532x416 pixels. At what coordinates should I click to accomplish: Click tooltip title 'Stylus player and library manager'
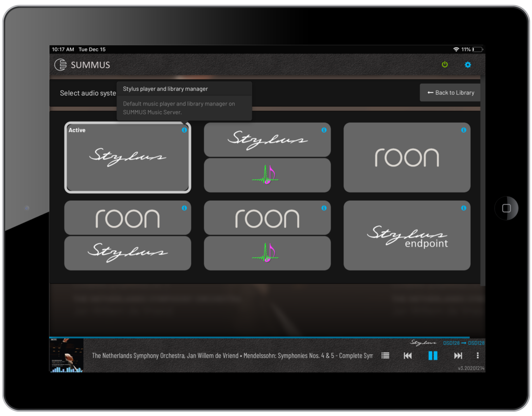[165, 89]
